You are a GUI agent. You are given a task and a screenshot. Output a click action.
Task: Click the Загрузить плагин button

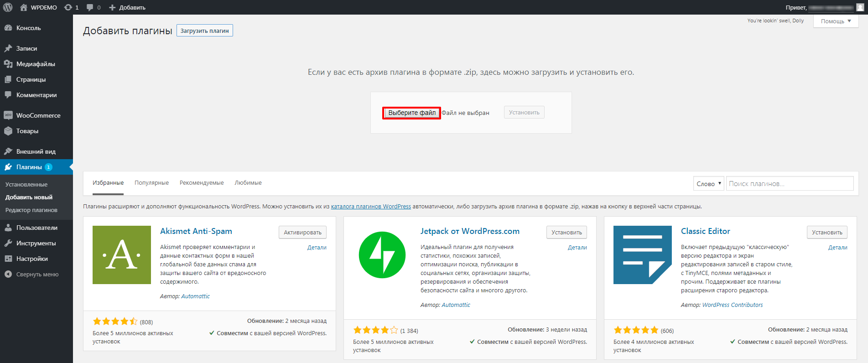(x=205, y=31)
